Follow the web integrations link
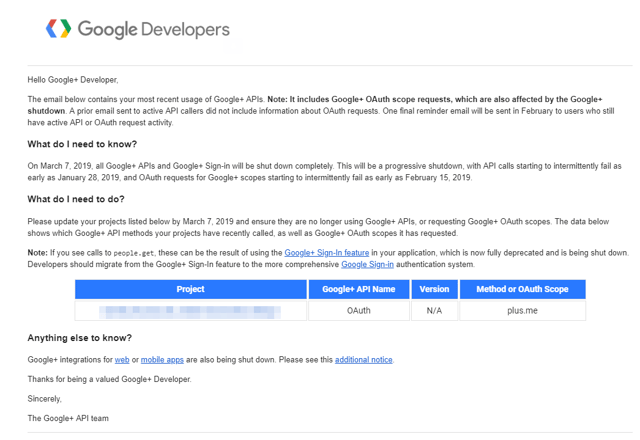Viewport: 640px width, 440px height. point(122,360)
